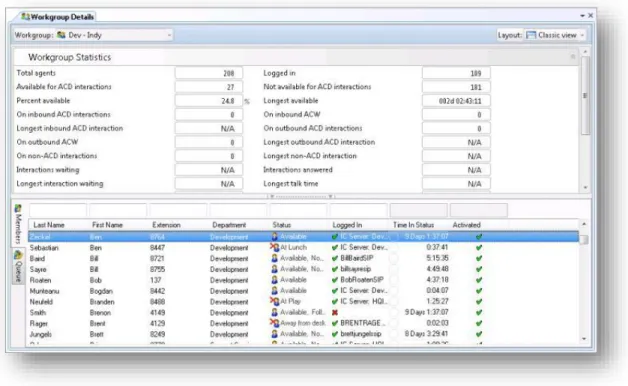Screen dimensions: 628x386
Task: Click Activated checkmark in Sayre row
Action: [479, 269]
